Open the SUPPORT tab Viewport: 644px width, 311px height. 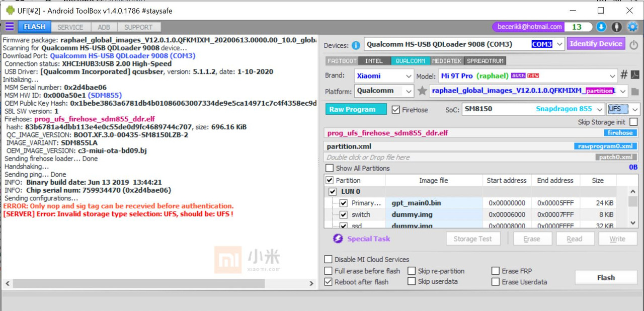(138, 27)
